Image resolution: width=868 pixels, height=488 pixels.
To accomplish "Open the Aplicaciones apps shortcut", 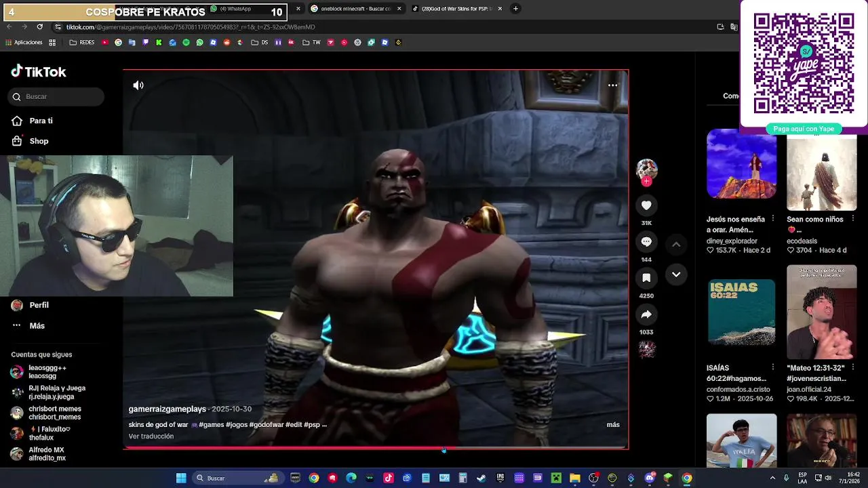I will point(24,42).
